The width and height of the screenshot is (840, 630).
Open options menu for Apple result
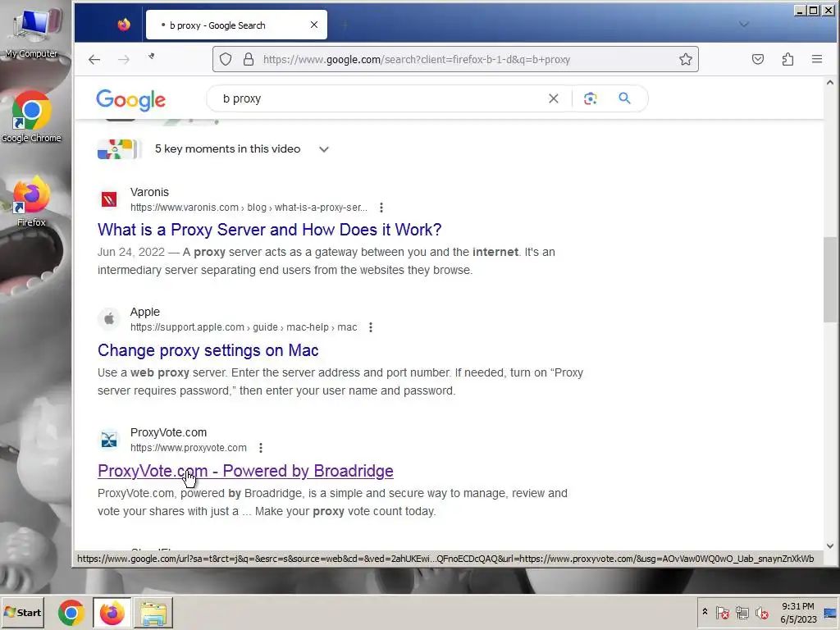(370, 327)
